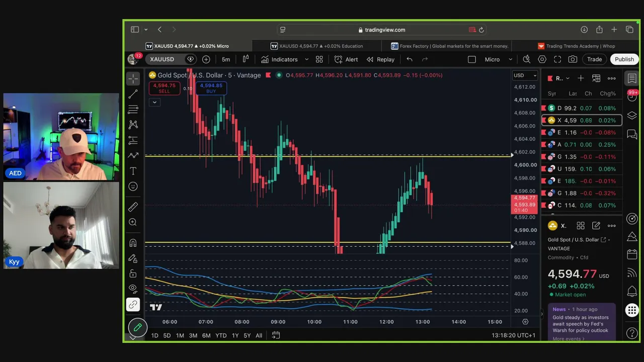
Task: Click the green pencil floating button
Action: (137, 327)
